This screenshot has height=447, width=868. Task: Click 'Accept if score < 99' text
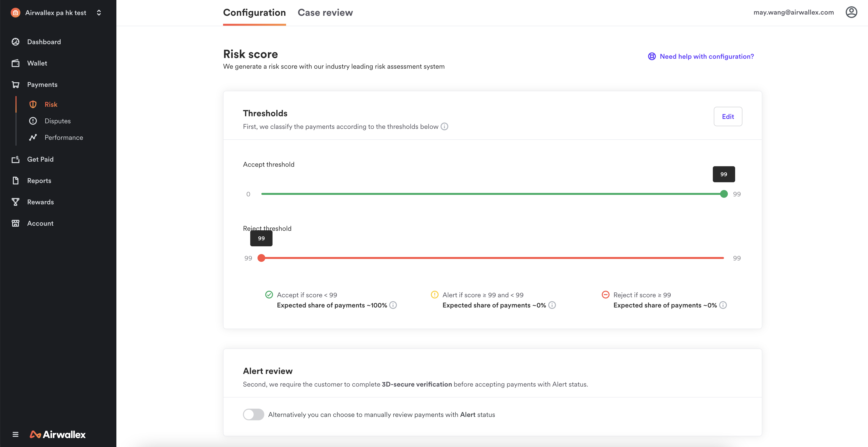coord(307,295)
